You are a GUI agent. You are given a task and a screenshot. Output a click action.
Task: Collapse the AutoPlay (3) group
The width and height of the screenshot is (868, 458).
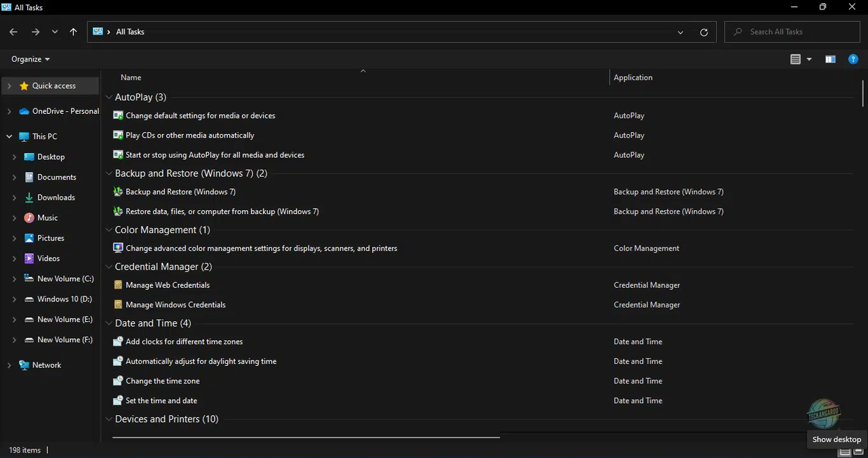pos(108,97)
